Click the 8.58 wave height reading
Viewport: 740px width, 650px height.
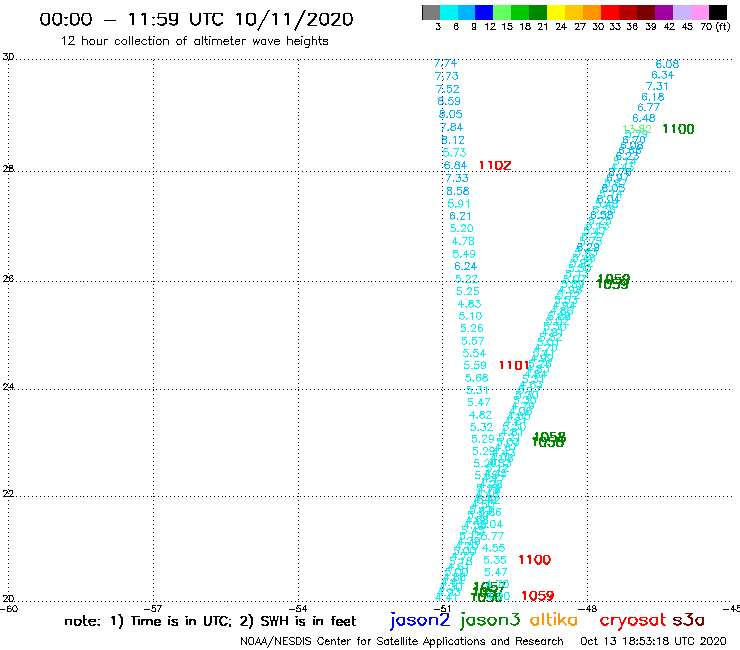tap(458, 191)
